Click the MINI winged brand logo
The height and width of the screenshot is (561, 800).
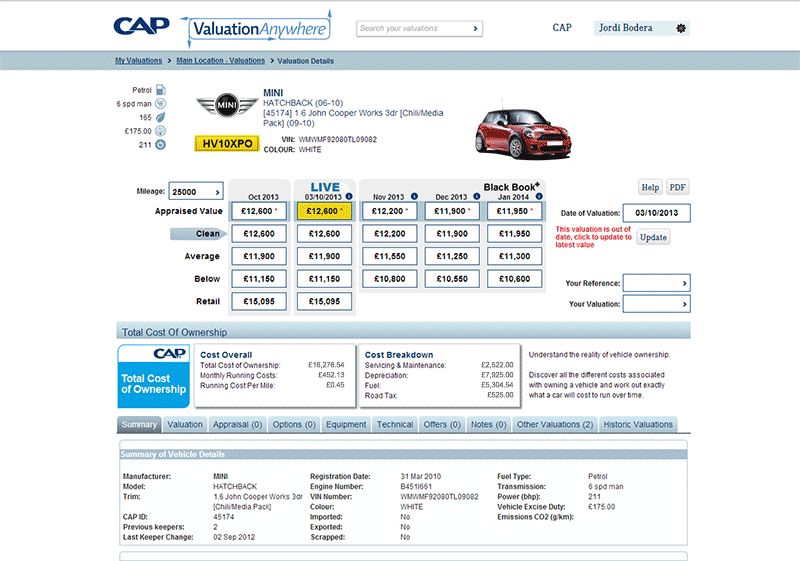pyautogui.click(x=227, y=105)
